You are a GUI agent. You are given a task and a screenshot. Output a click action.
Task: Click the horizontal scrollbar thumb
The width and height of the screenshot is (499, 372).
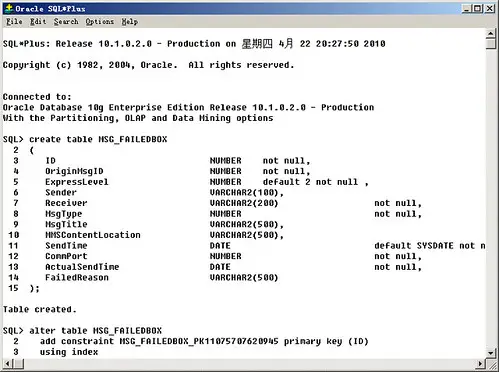point(18,363)
